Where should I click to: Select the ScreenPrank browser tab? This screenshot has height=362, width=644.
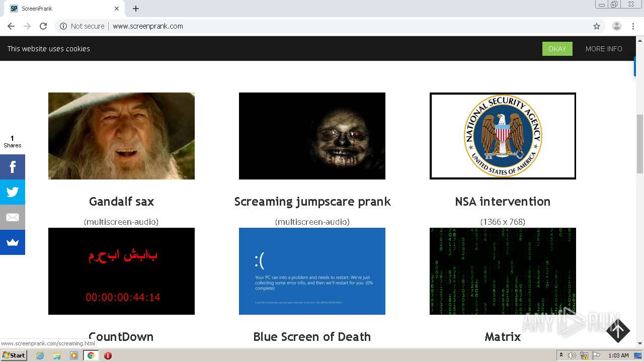pyautogui.click(x=64, y=9)
